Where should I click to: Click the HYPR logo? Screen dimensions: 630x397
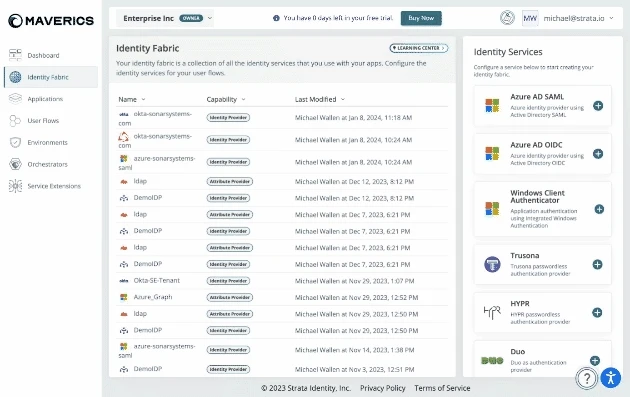point(492,312)
